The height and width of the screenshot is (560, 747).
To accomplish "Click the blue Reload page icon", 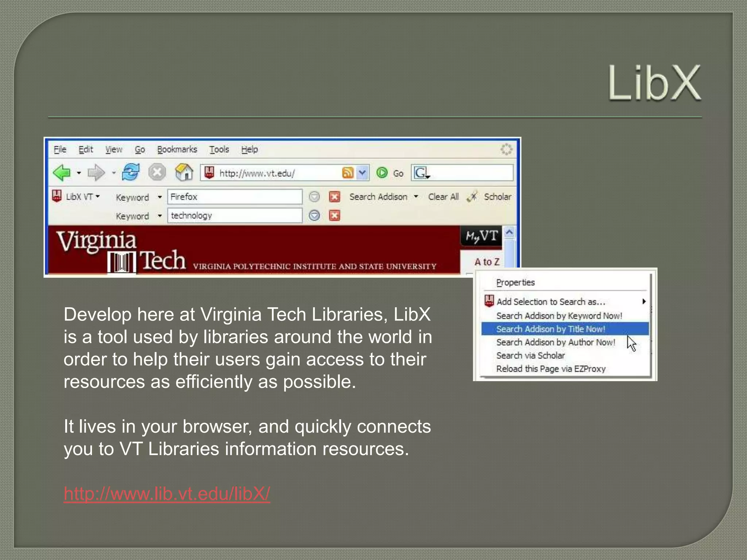I will pyautogui.click(x=131, y=172).
